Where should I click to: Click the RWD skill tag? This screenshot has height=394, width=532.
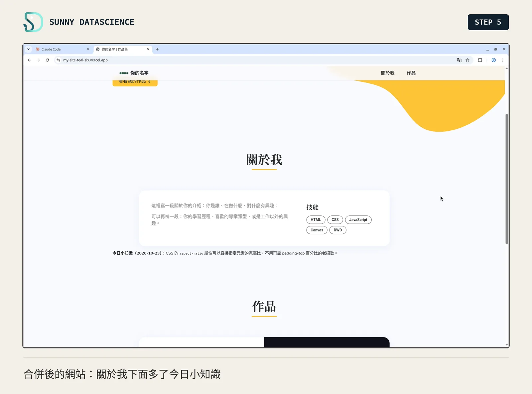338,230
